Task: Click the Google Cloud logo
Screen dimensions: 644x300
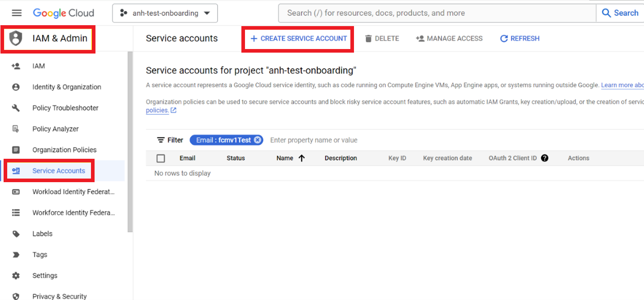Action: tap(63, 13)
